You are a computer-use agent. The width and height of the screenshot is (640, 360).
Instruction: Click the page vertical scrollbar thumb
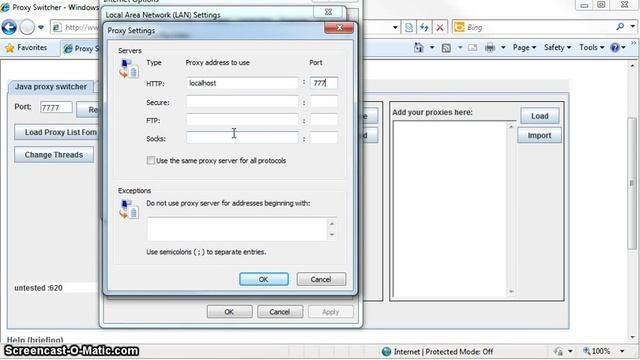point(632,183)
